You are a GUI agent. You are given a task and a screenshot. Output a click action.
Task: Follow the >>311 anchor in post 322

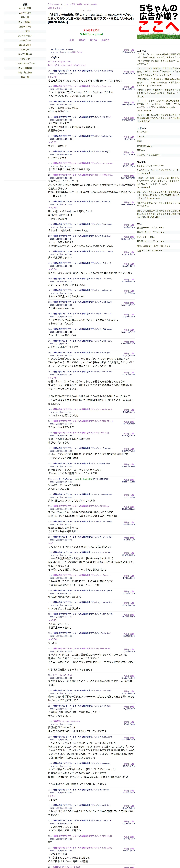53,620
